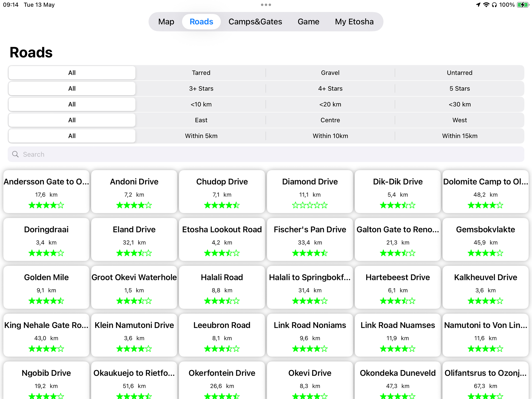Click the Leeubron Road star rating

pyautogui.click(x=222, y=349)
